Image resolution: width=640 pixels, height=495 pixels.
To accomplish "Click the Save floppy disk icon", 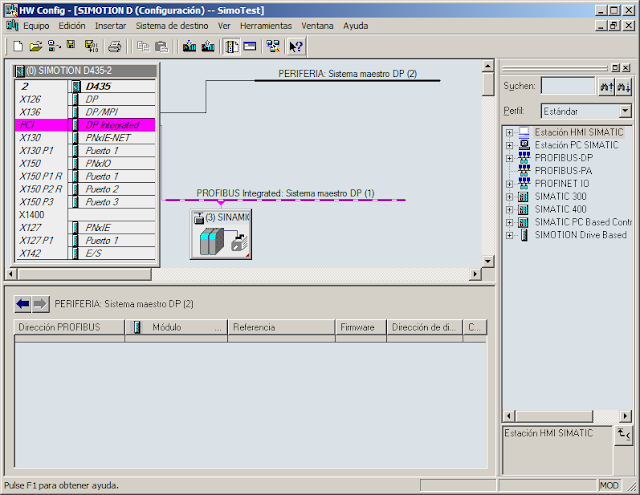I will pos(71,45).
